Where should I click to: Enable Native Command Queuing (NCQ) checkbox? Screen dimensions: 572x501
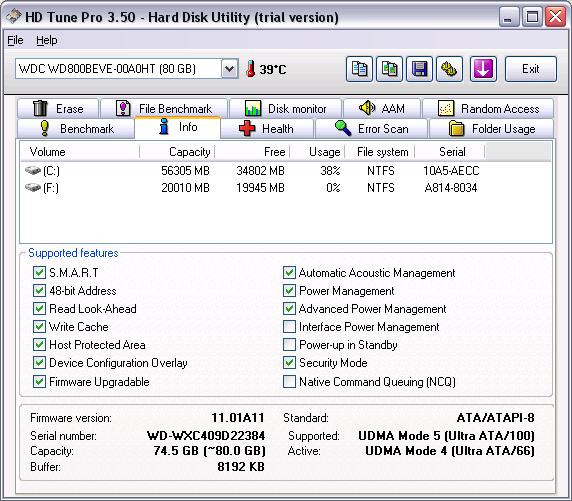(289, 381)
